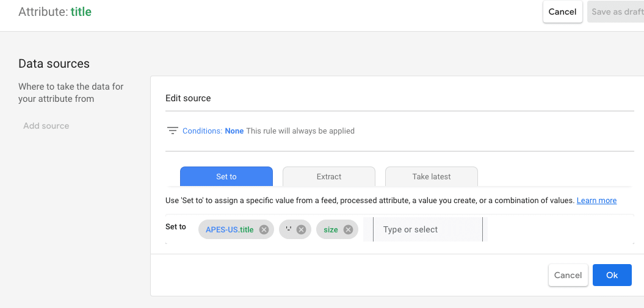
Task: Click Ok to confirm source
Action: (612, 275)
